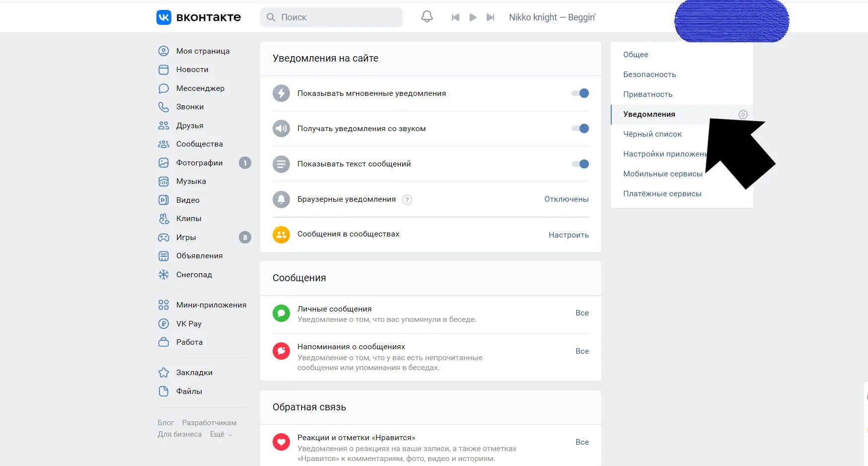Click help question mark near Браузерные уведомления
The image size is (868, 466).
pos(407,200)
